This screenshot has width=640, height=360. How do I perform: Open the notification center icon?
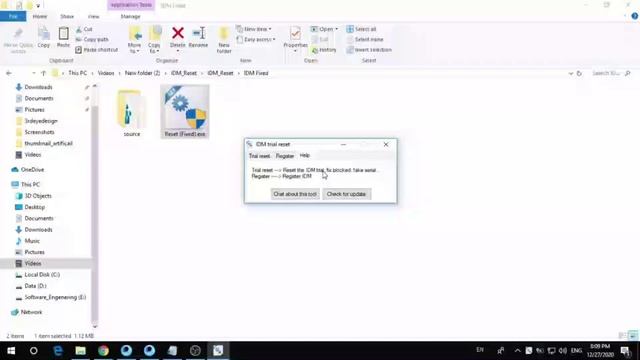[625, 351]
